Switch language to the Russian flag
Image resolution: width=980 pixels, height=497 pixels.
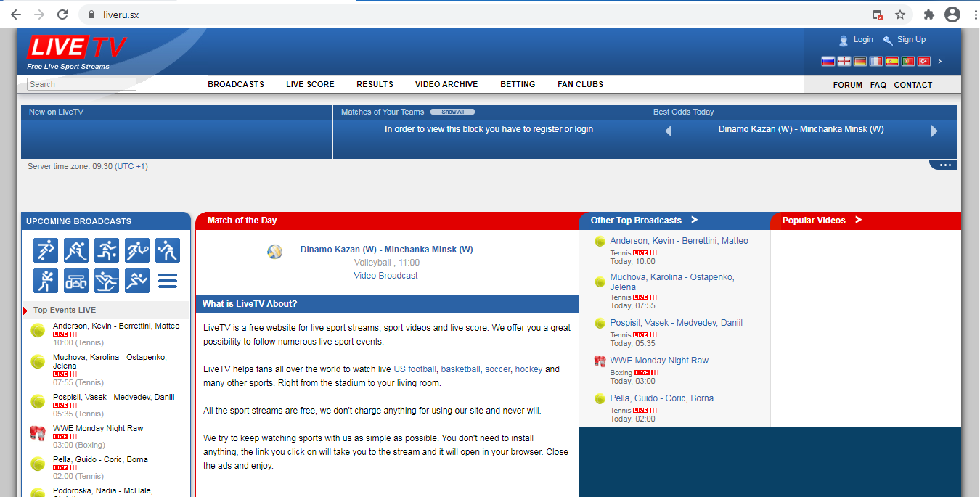[828, 62]
